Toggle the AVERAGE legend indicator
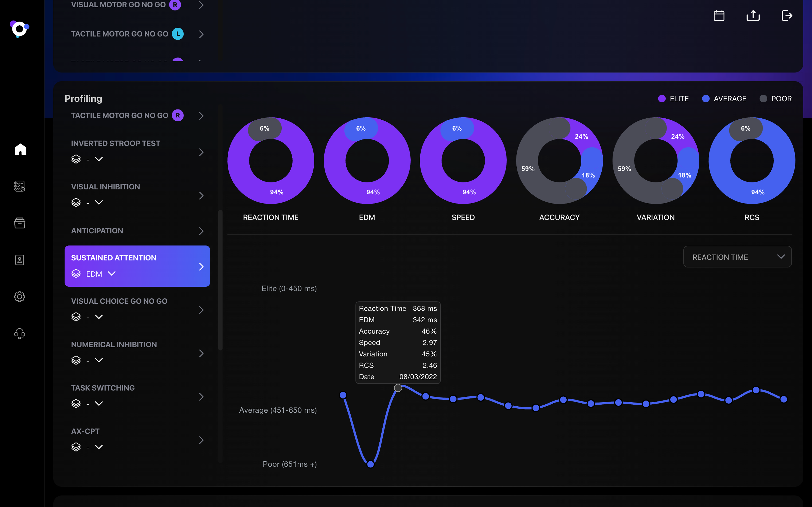Image resolution: width=812 pixels, height=507 pixels. (706, 99)
